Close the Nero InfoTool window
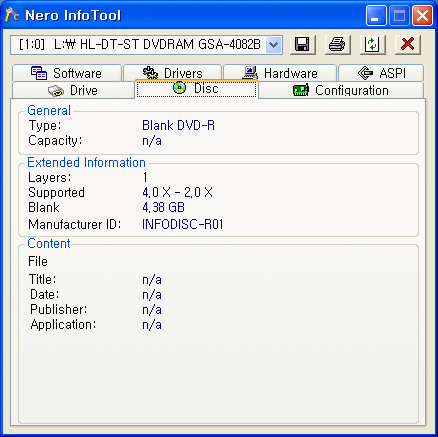Image resolution: width=438 pixels, height=437 pixels. [x=422, y=15]
